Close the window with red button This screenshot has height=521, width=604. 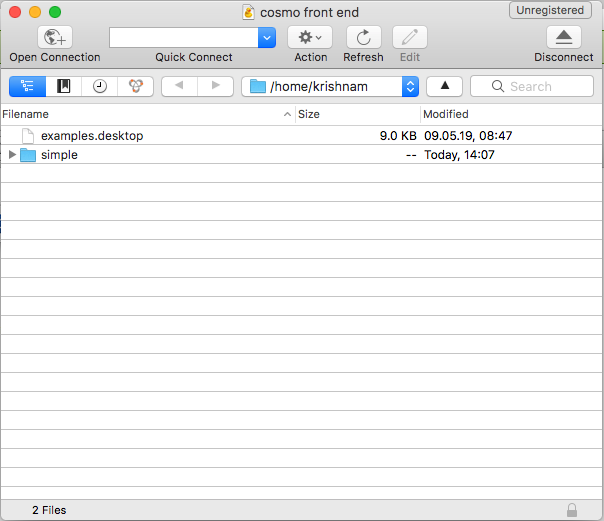click(15, 12)
